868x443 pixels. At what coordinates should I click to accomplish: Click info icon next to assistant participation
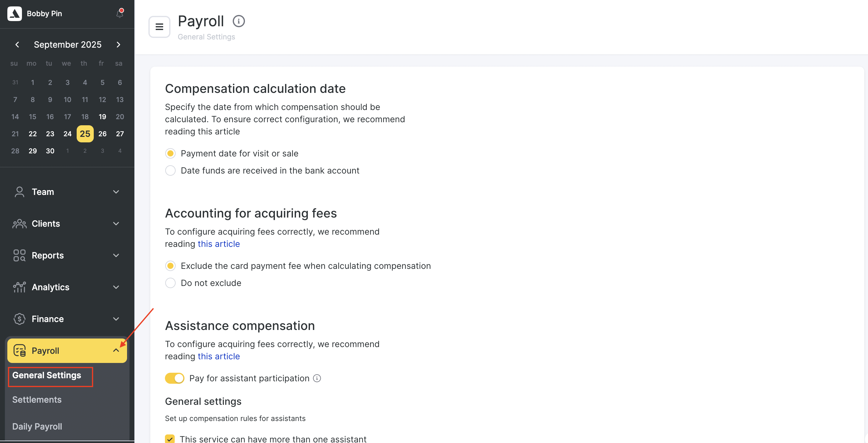(x=317, y=378)
